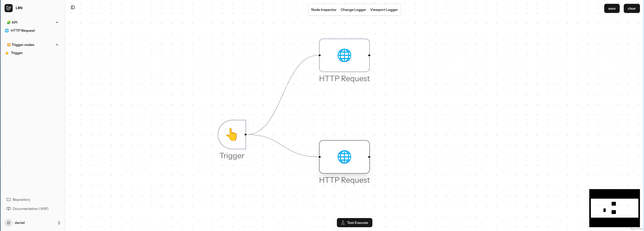Click the lower HTTP Request node label
This screenshot has width=644, height=231.
pos(344,180)
